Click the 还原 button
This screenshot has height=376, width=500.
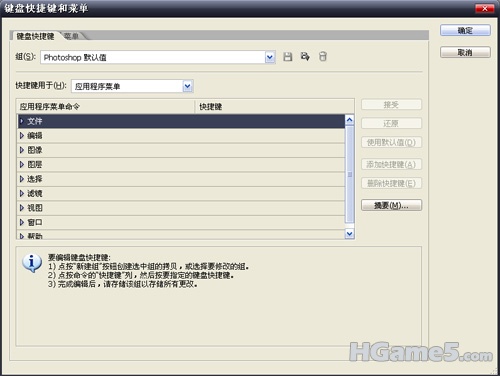click(391, 123)
